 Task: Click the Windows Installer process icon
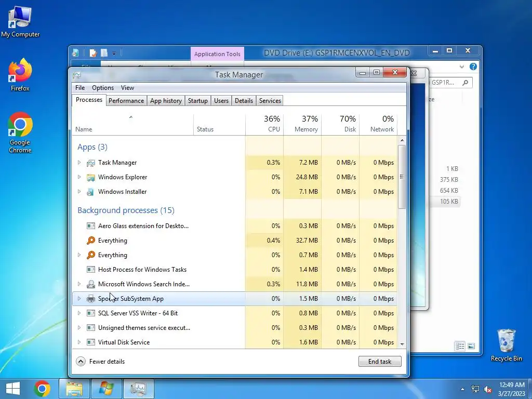(x=90, y=192)
